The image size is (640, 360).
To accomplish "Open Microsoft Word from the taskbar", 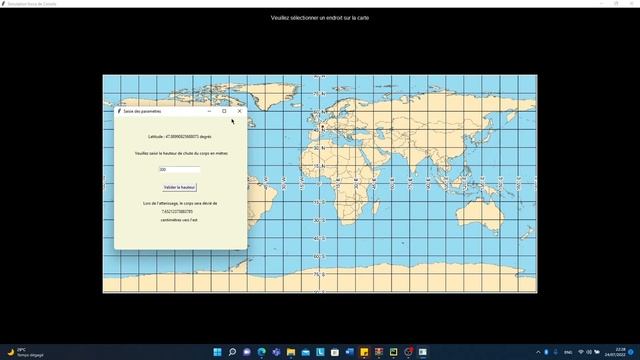I will coord(349,352).
